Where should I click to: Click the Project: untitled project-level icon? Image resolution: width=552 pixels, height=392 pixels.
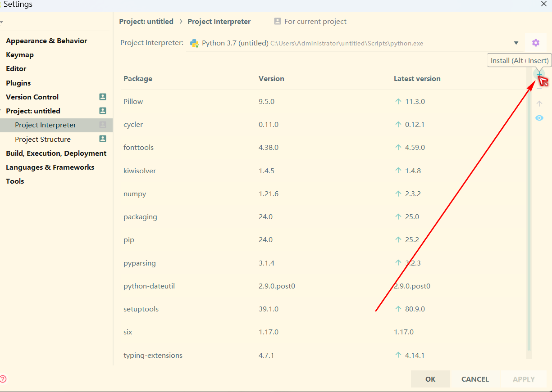pos(103,111)
